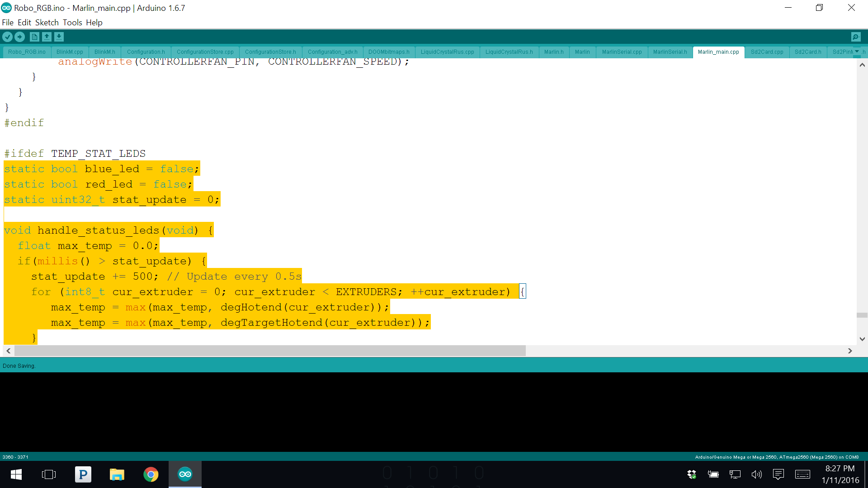
Task: Click the line number indicator '3360 - 3371'
Action: pos(15,457)
